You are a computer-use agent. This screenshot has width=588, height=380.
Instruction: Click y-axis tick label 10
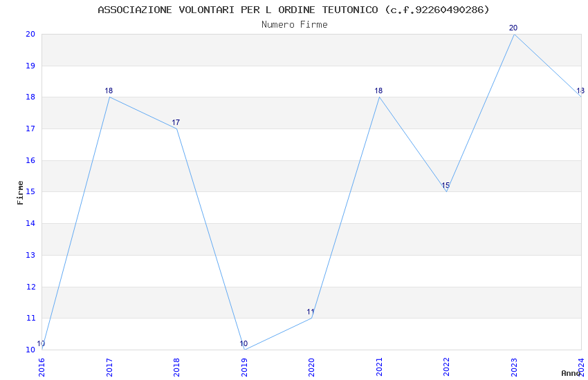point(30,350)
